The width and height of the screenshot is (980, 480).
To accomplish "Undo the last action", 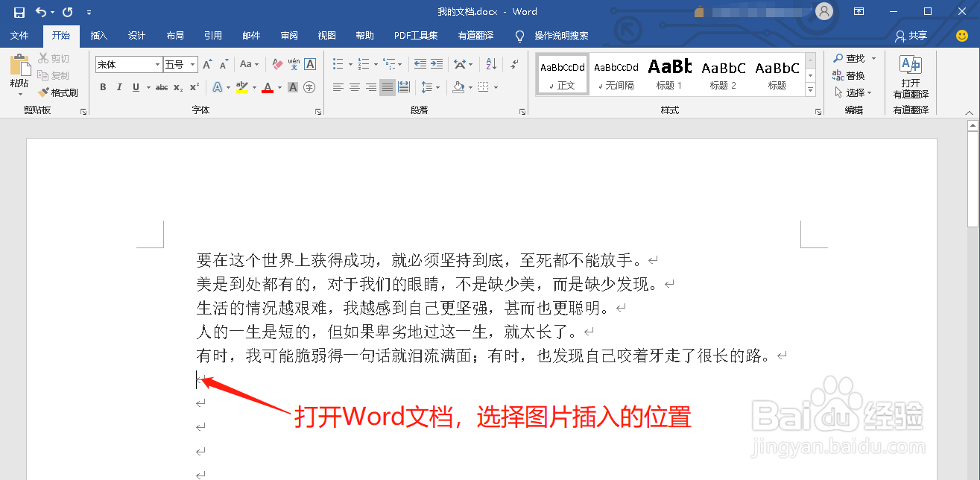I will click(x=41, y=11).
